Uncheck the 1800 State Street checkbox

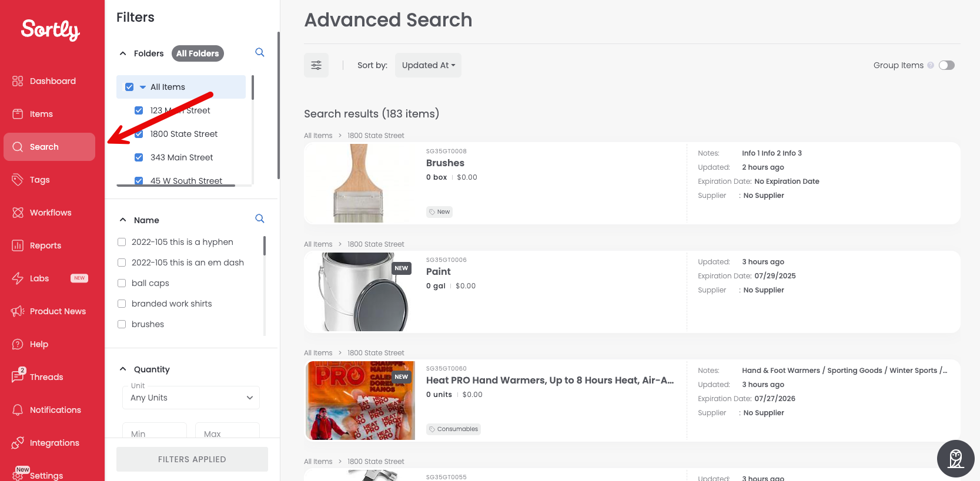[139, 134]
